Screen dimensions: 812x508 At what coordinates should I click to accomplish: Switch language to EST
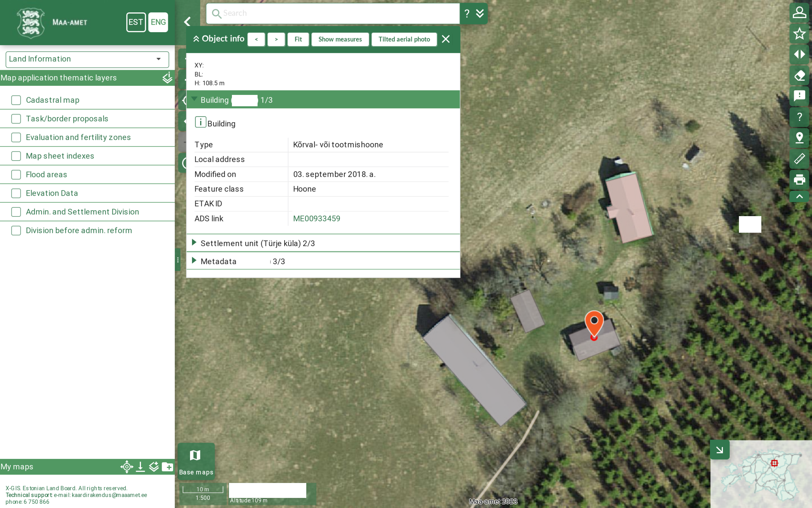pos(136,22)
